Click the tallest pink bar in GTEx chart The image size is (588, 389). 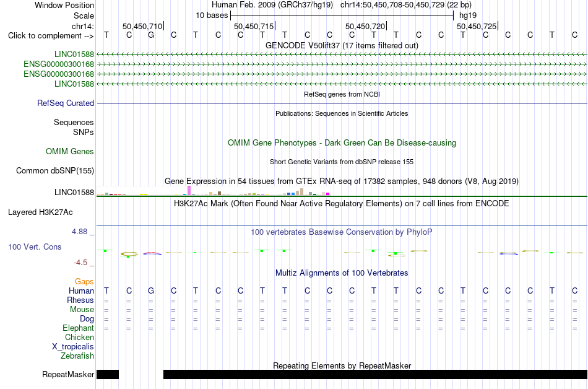pyautogui.click(x=189, y=191)
